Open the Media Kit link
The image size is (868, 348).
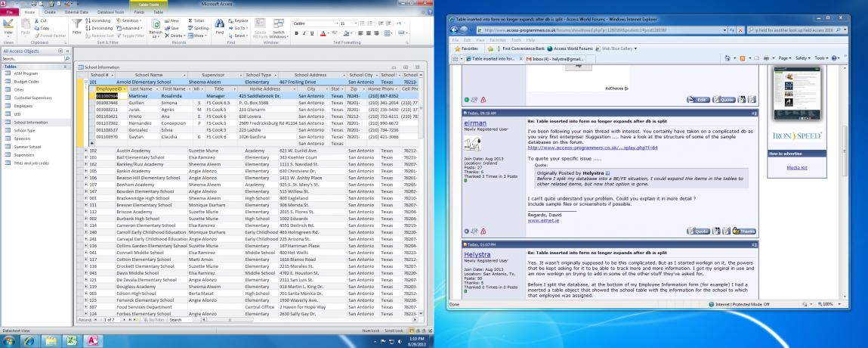click(796, 167)
